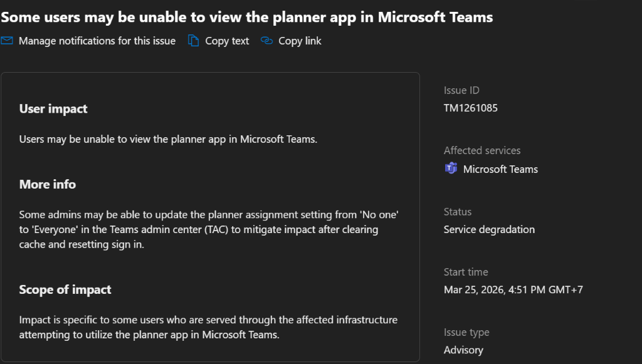The width and height of the screenshot is (642, 364).
Task: Select the Microsoft Teams affected service name
Action: (500, 169)
